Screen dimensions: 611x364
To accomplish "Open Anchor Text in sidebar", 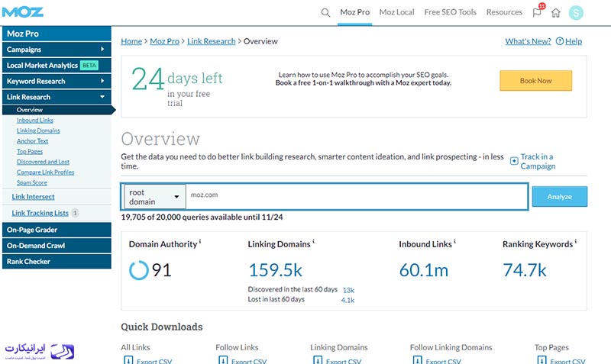I will coord(32,141).
